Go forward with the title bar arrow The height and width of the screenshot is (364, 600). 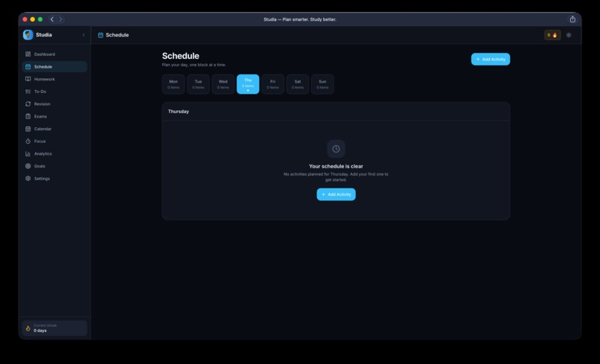click(60, 19)
